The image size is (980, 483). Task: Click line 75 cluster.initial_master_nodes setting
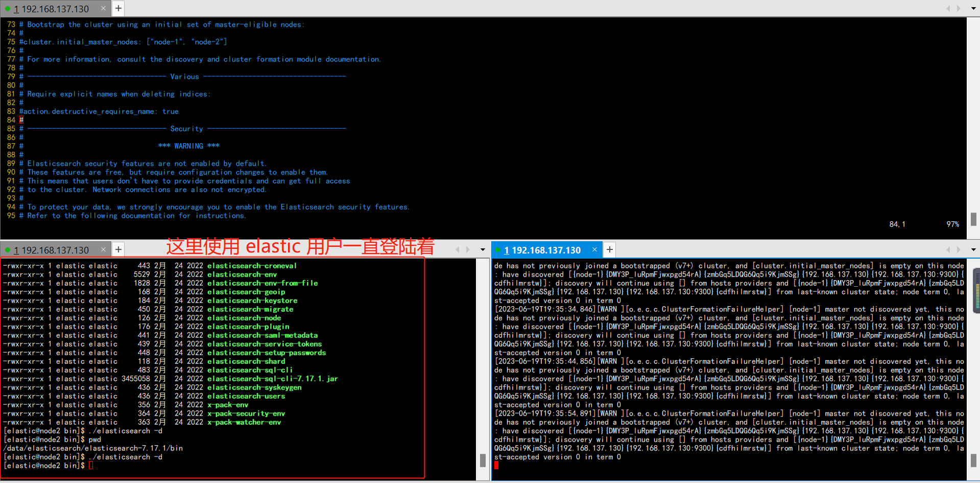coord(123,42)
